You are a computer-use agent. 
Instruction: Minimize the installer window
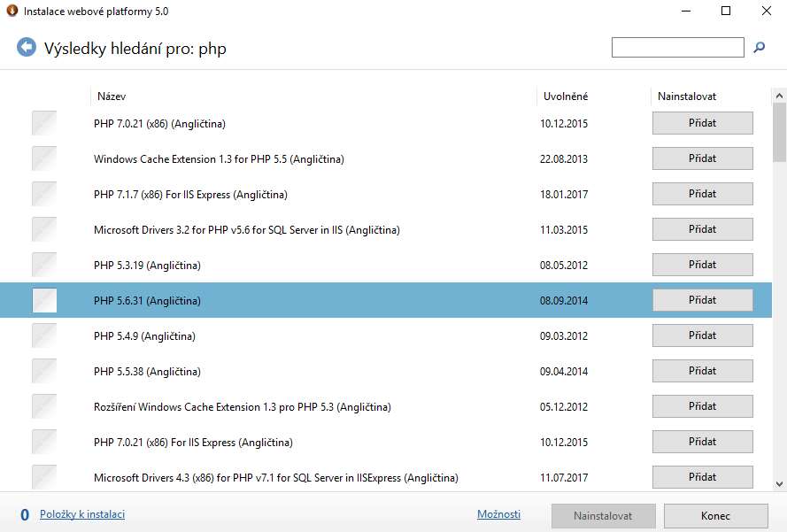pyautogui.click(x=686, y=11)
